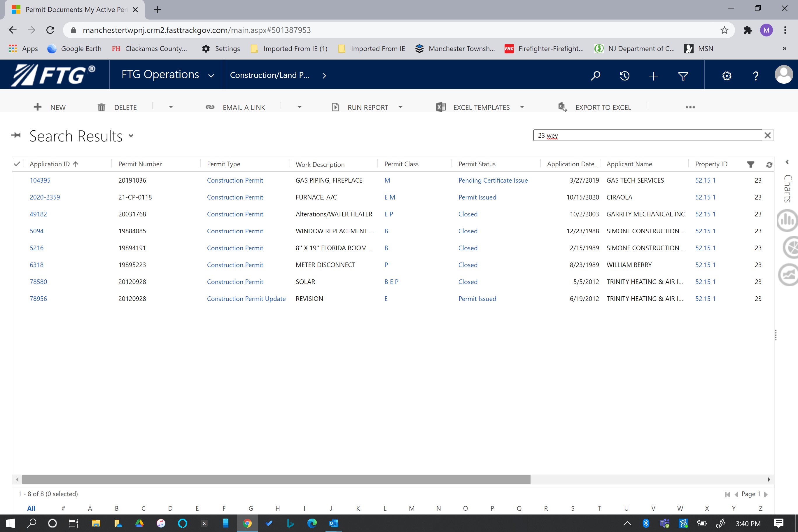Open recently viewed history icon
798x532 pixels.
pyautogui.click(x=624, y=75)
